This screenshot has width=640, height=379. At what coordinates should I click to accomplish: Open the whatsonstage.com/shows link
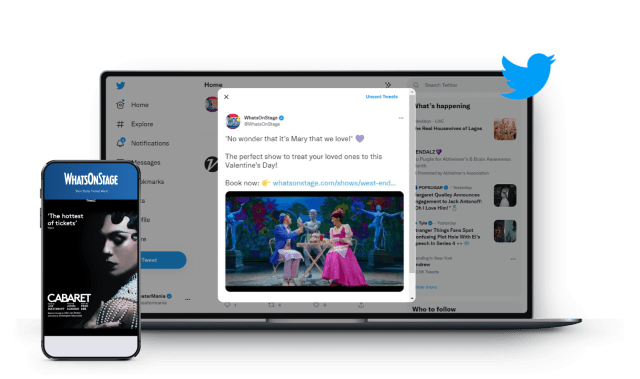(334, 183)
